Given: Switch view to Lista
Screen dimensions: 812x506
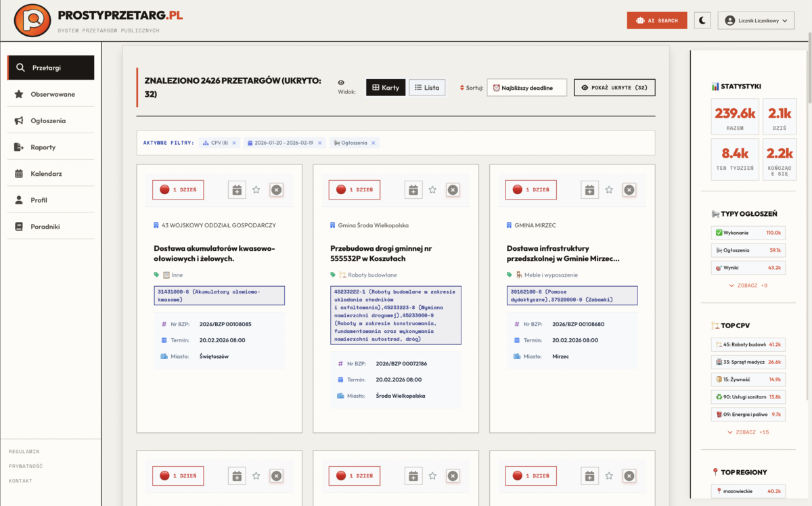Looking at the screenshot, I should tap(427, 87).
